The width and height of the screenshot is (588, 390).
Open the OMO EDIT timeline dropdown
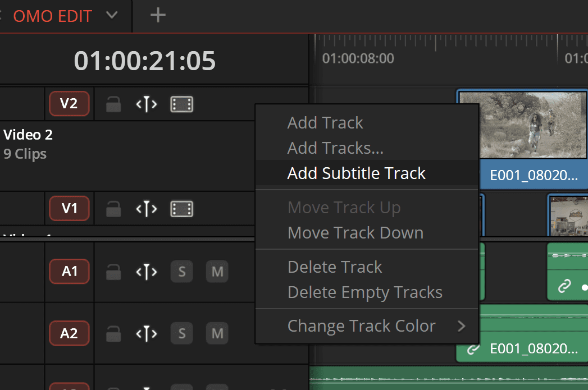[x=112, y=15]
